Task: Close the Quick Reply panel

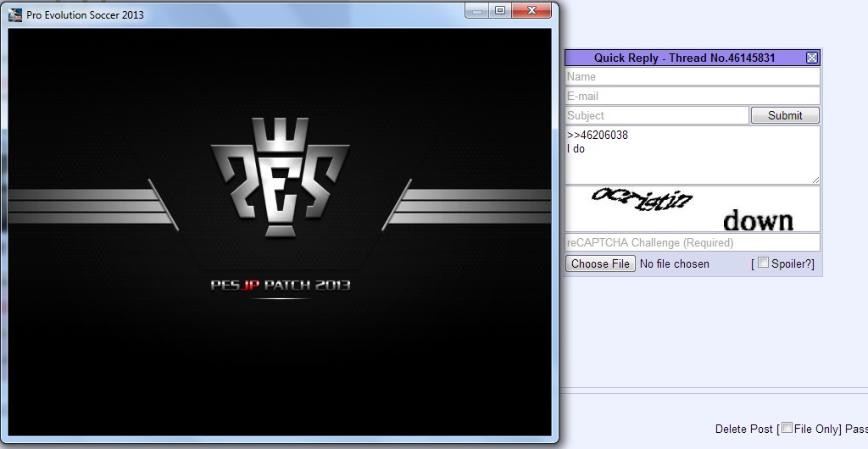Action: point(812,58)
